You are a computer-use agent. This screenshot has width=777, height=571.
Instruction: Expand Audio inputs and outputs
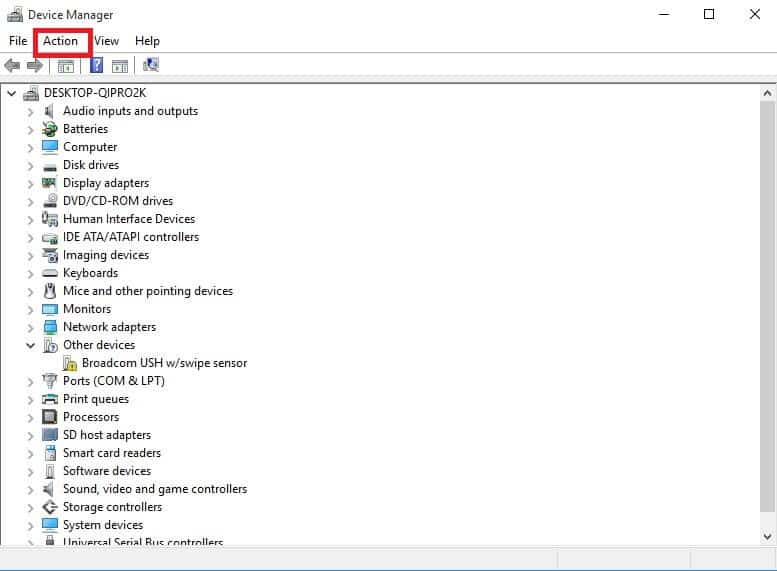click(x=30, y=112)
